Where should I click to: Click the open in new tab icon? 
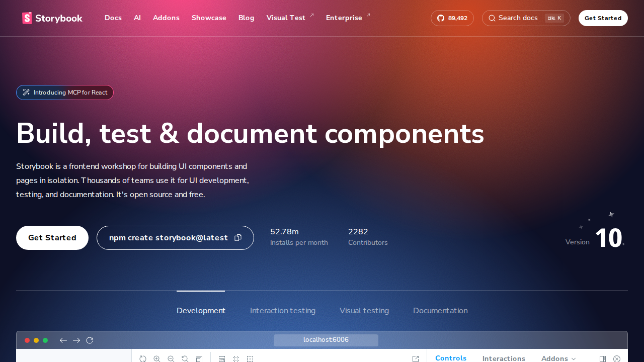pyautogui.click(x=416, y=358)
